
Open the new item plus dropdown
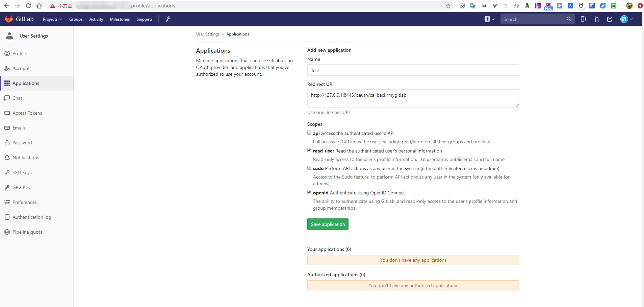(x=489, y=19)
